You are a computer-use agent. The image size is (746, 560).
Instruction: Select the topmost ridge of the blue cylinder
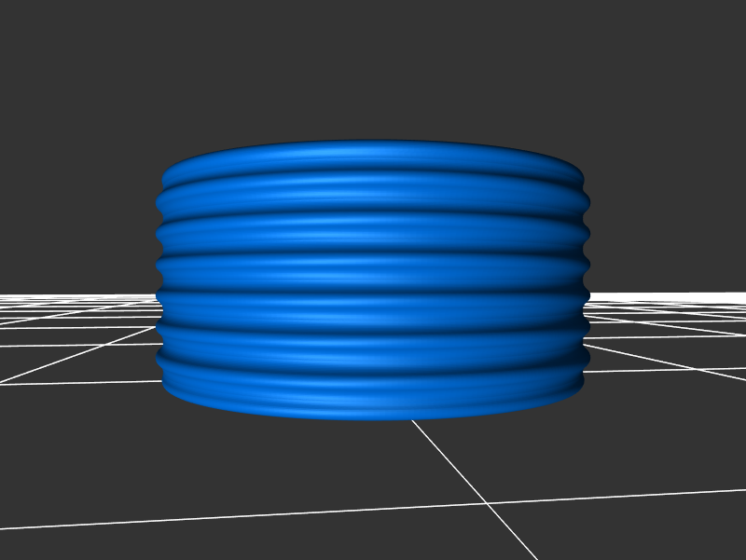pos(373,156)
